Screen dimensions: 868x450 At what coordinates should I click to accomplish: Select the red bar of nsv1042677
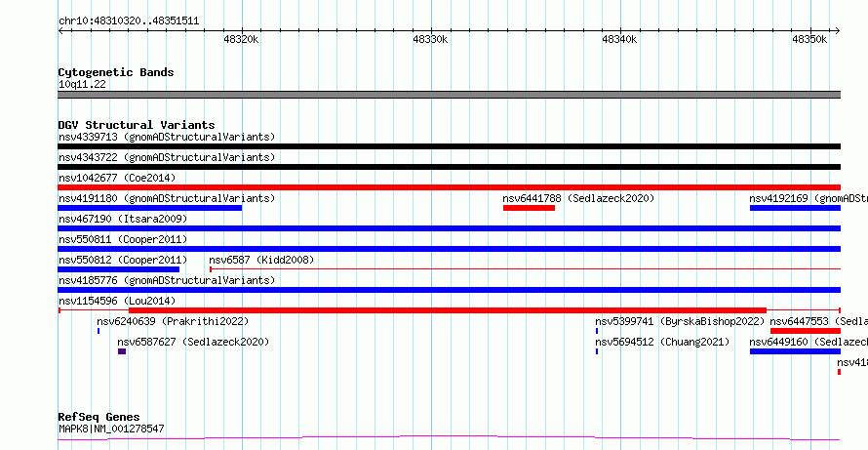(449, 187)
